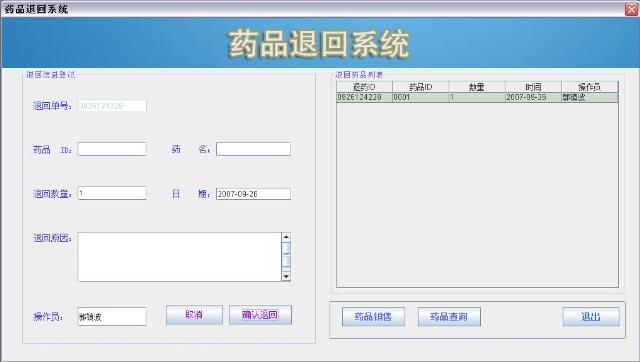Open 药品查询 drug query screen
The height and width of the screenshot is (362, 640).
pos(449,317)
